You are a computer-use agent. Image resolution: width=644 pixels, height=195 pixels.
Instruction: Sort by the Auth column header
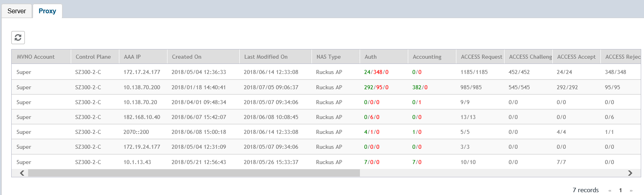pos(370,57)
